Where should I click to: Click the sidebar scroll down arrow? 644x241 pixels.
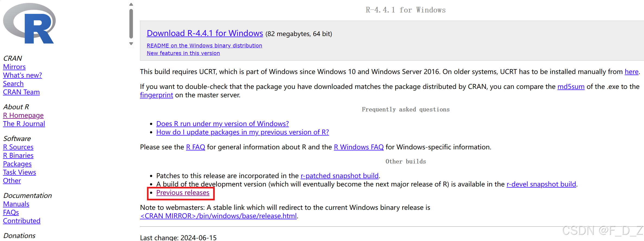tap(131, 44)
